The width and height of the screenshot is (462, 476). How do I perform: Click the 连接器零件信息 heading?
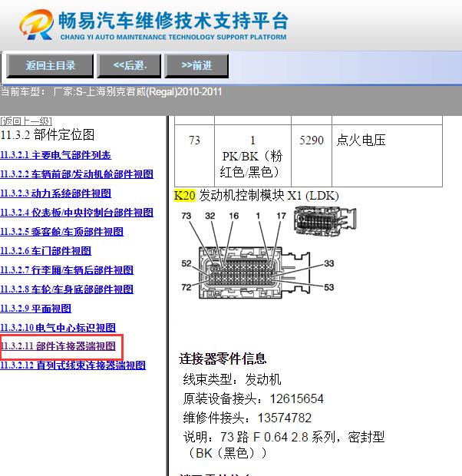223,359
